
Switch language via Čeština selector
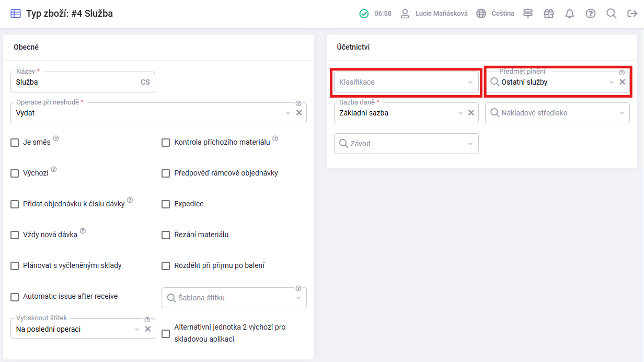[495, 14]
